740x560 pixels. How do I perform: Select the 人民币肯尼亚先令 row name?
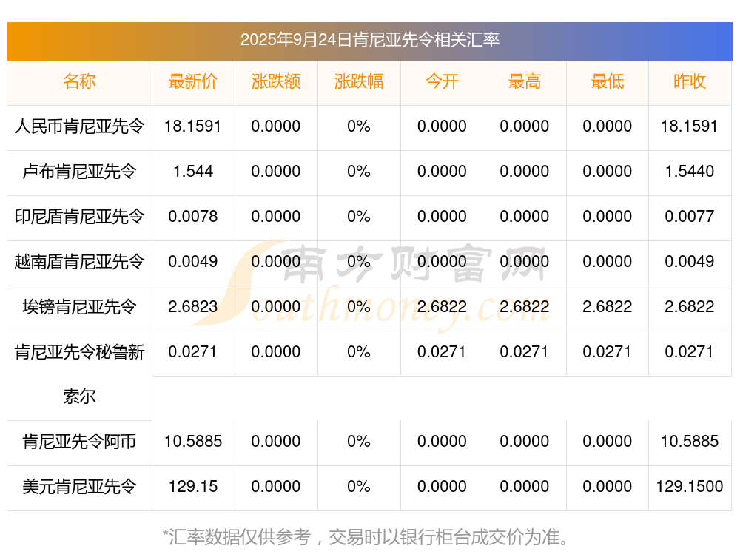pyautogui.click(x=79, y=126)
